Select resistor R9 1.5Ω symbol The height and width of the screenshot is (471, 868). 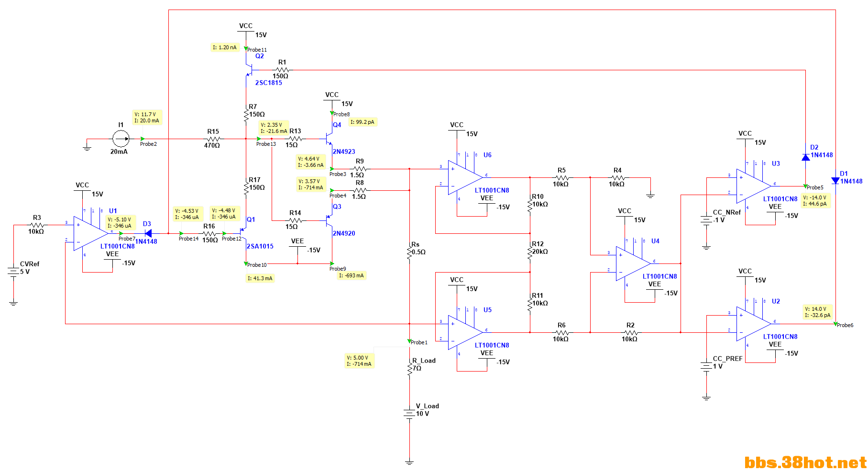coord(360,169)
